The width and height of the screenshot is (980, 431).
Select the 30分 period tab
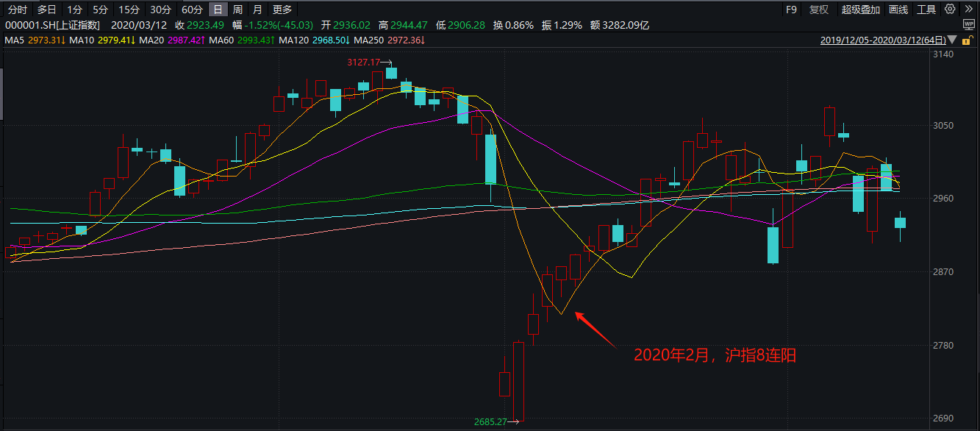tap(160, 10)
